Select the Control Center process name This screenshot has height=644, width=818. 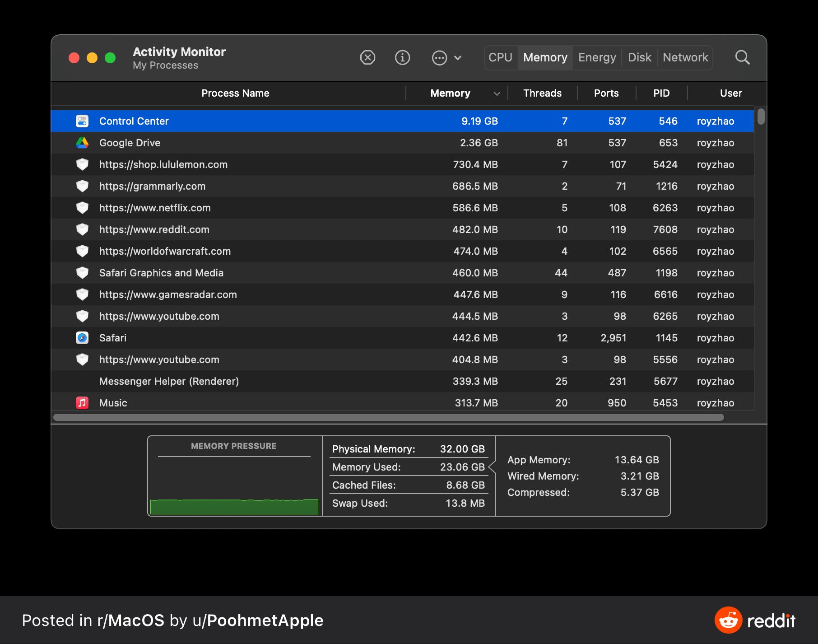(134, 121)
